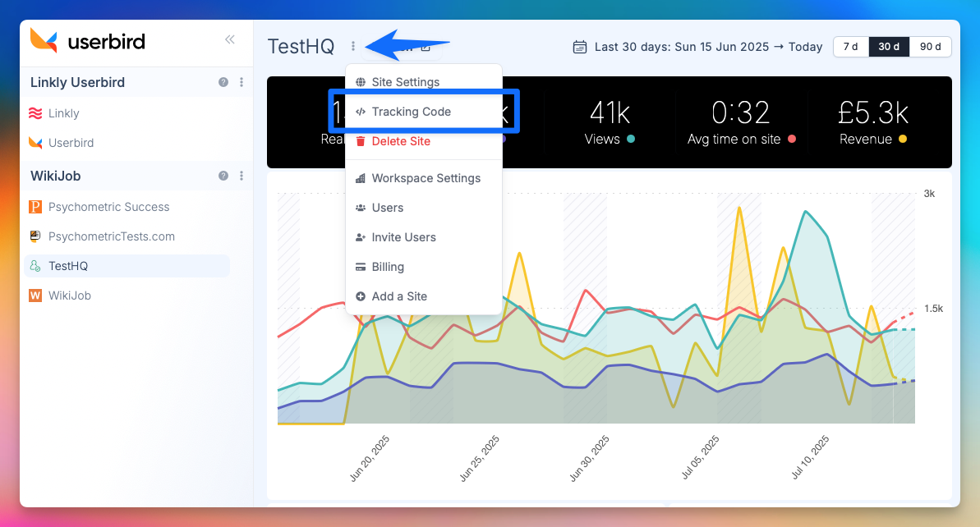Select Invite Users in the menu

[x=424, y=237]
